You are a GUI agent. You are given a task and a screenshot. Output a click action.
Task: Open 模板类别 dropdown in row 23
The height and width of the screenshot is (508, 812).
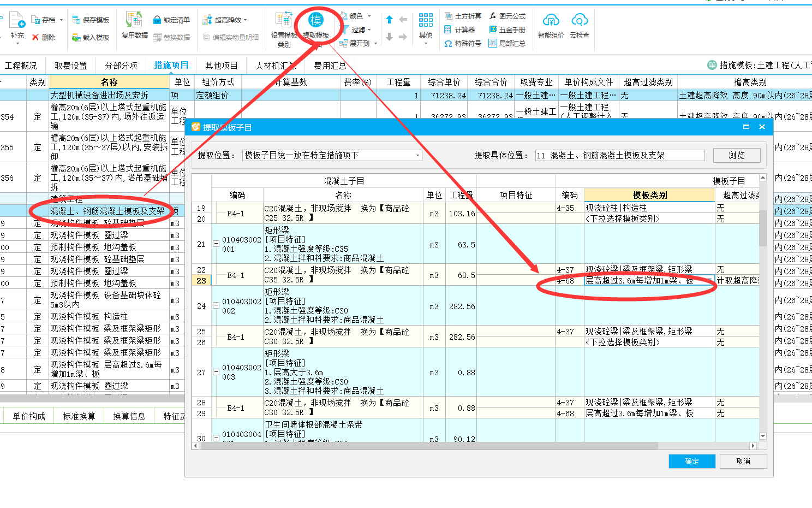coord(709,280)
